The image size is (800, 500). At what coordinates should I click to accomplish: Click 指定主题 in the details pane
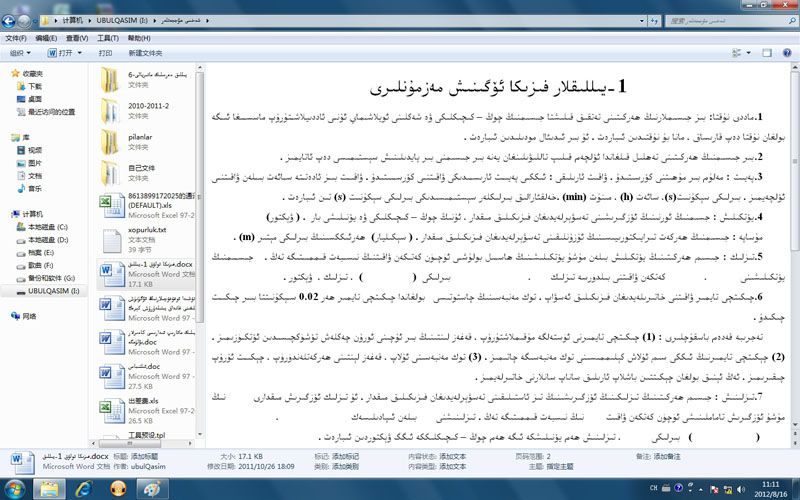pyautogui.click(x=560, y=466)
